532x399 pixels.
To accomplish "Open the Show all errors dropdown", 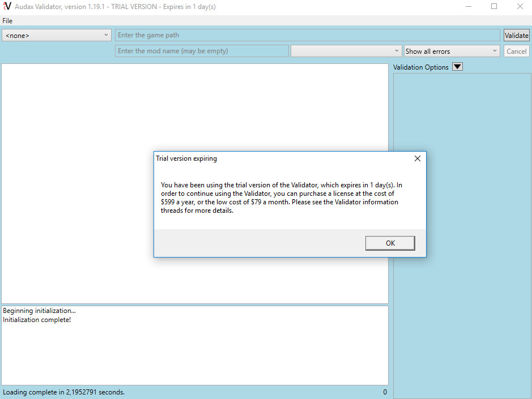I will tap(452, 51).
